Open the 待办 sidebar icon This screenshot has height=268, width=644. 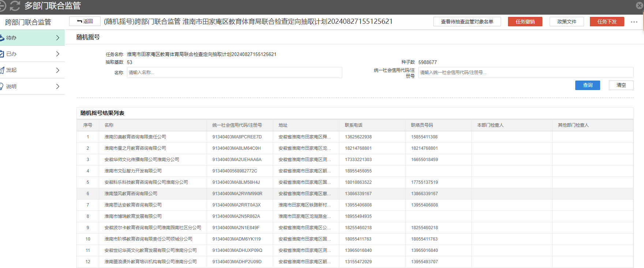click(x=2, y=38)
